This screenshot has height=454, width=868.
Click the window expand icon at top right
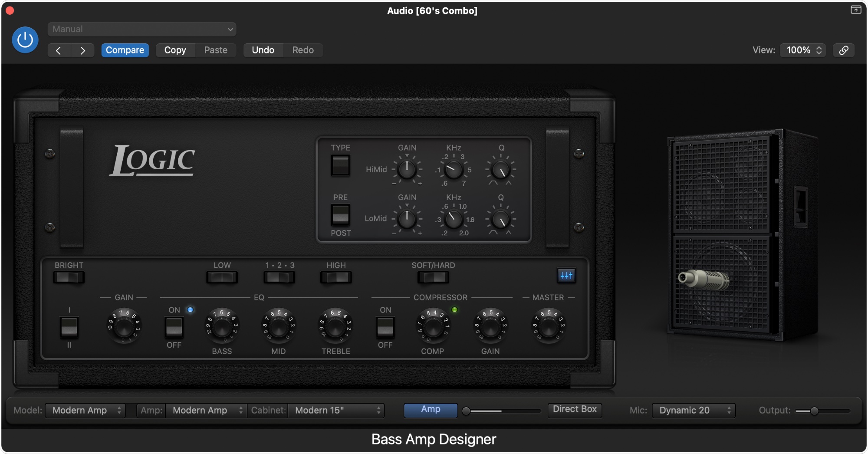856,10
